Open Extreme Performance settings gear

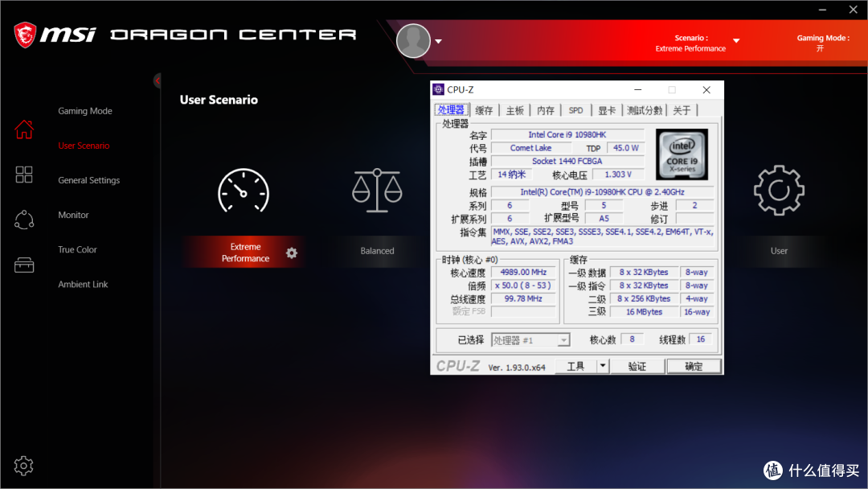292,253
